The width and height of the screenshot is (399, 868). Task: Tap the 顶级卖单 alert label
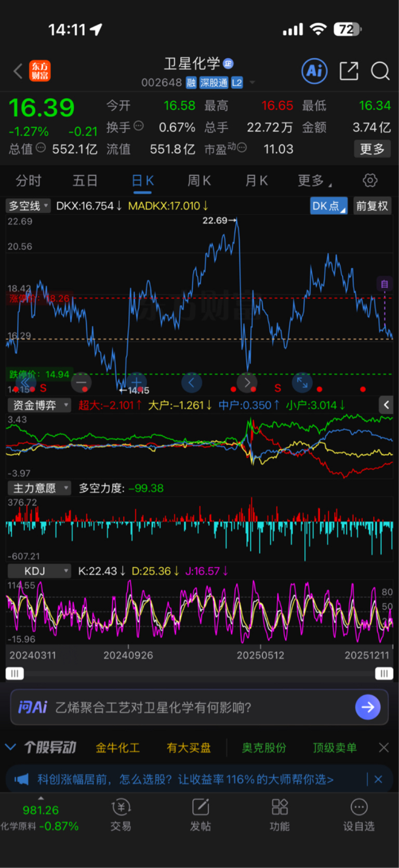335,747
